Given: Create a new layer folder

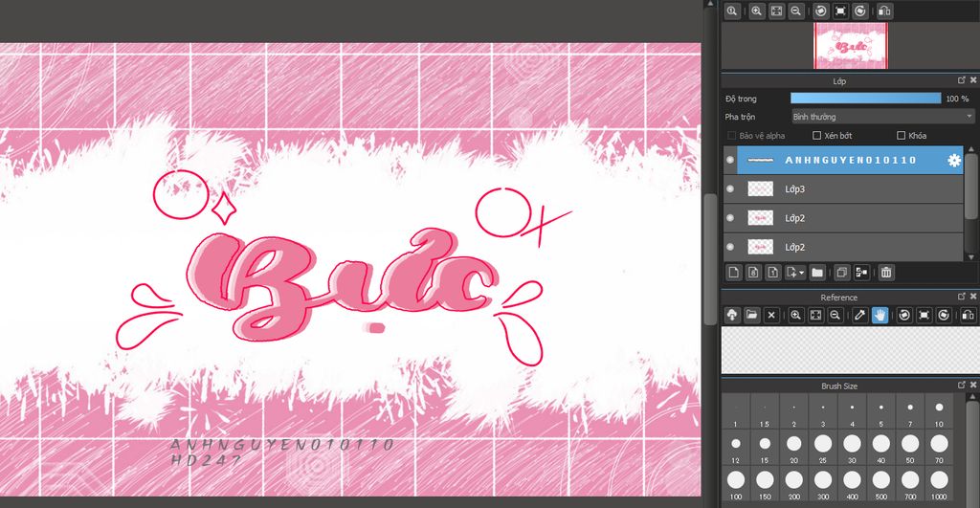Looking at the screenshot, I should point(817,273).
